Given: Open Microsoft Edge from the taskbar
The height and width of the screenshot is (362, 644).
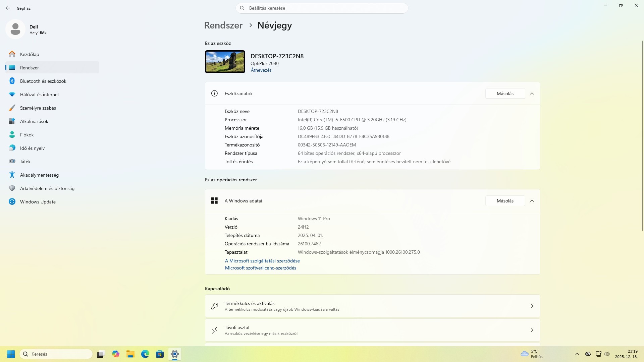Looking at the screenshot, I should point(145,354).
